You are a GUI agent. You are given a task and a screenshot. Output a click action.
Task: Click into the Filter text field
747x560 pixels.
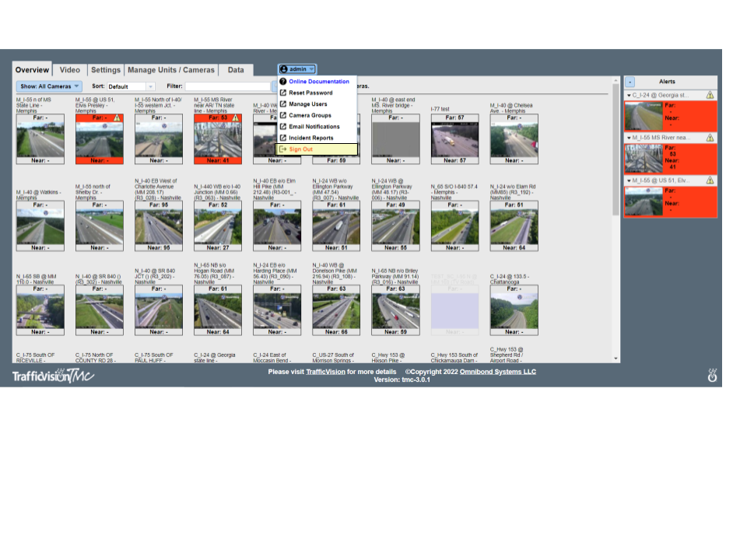click(228, 86)
